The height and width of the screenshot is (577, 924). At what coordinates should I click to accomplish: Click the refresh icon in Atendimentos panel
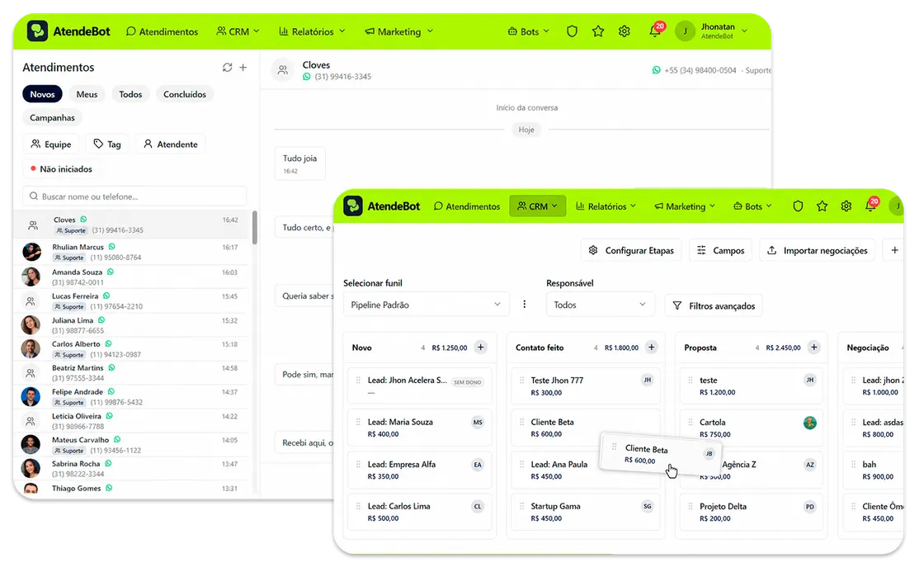228,67
